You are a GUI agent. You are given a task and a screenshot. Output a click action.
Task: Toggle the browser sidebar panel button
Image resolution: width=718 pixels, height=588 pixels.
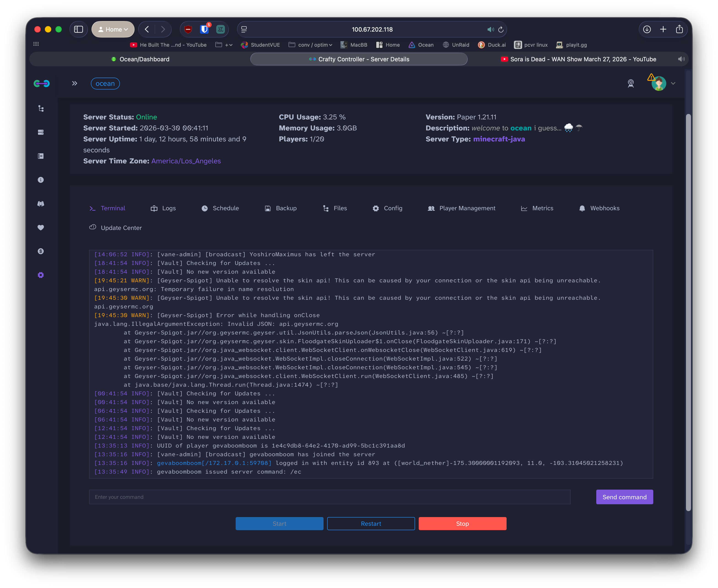[78, 30]
